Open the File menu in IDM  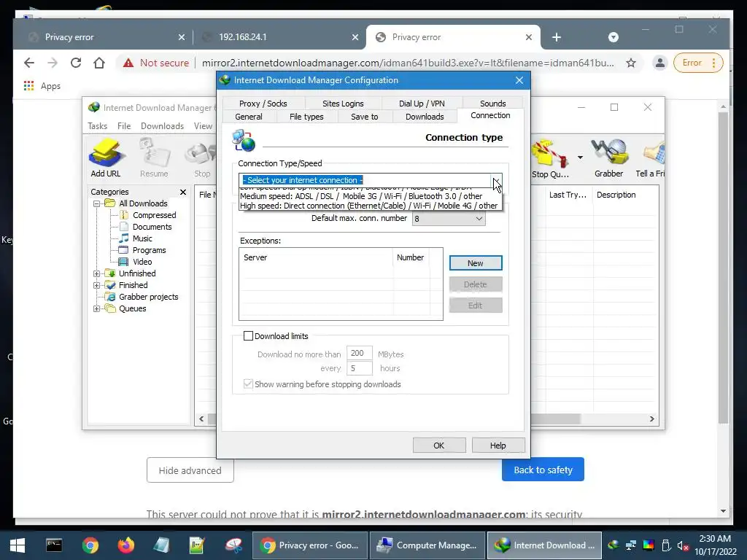tap(124, 125)
